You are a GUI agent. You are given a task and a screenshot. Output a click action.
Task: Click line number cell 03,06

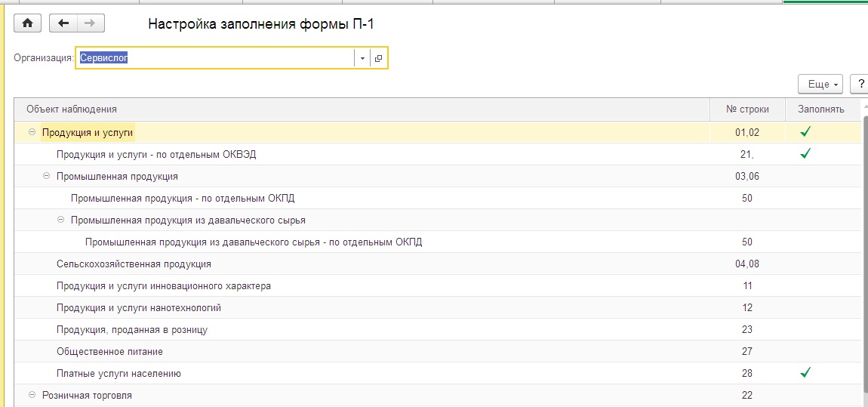click(747, 176)
